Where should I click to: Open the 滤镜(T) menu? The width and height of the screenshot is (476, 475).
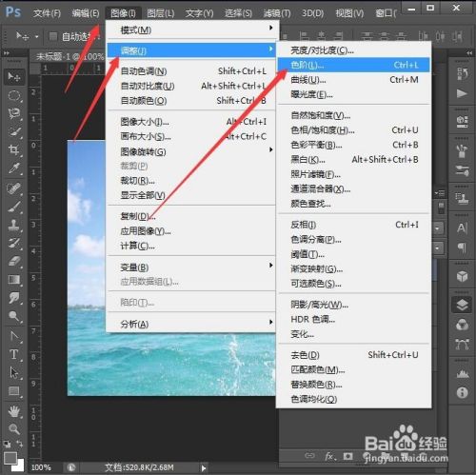(x=277, y=13)
